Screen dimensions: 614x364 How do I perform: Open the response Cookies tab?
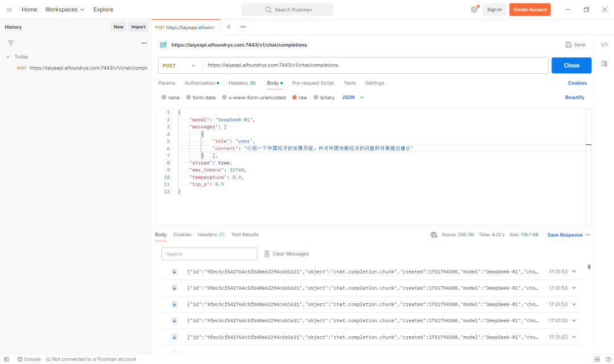[182, 235]
